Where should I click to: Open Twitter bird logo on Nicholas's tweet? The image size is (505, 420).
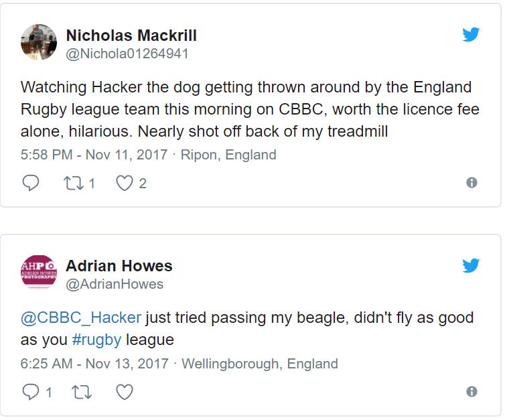(472, 35)
